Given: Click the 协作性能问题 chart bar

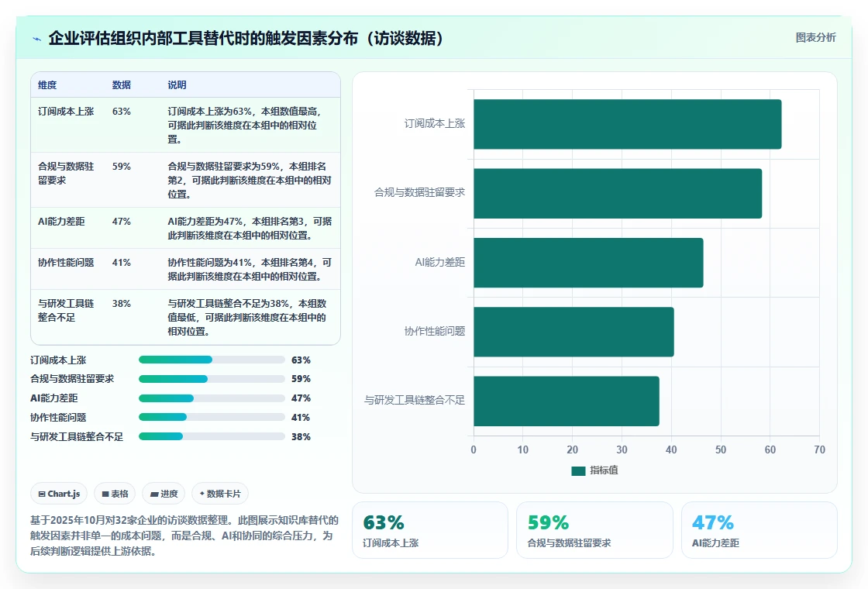Looking at the screenshot, I should 573,332.
